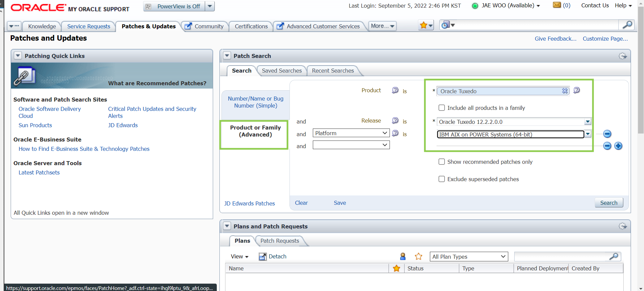Viewport: 644px width, 291px height.
Task: Open the View menu in plans table
Action: (239, 256)
